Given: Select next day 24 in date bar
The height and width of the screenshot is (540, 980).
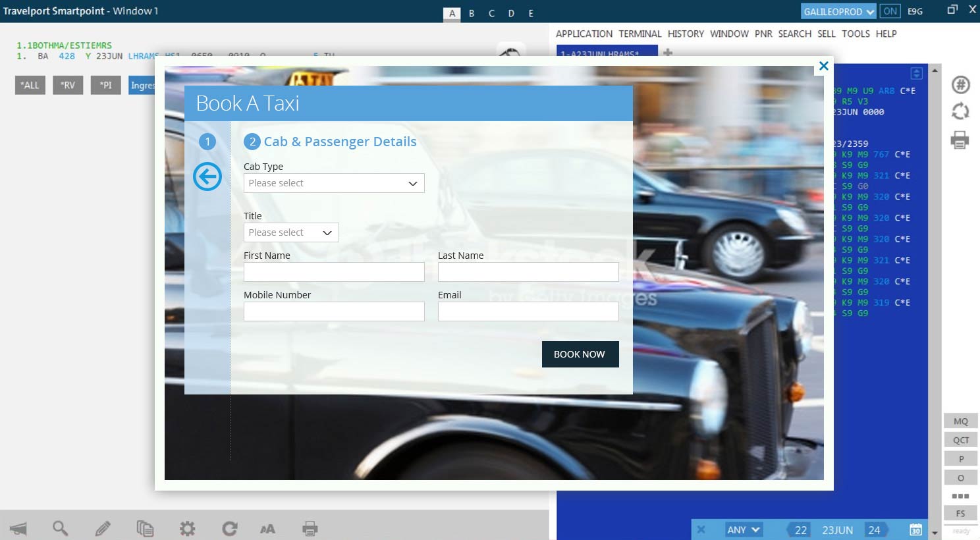Looking at the screenshot, I should [x=875, y=530].
